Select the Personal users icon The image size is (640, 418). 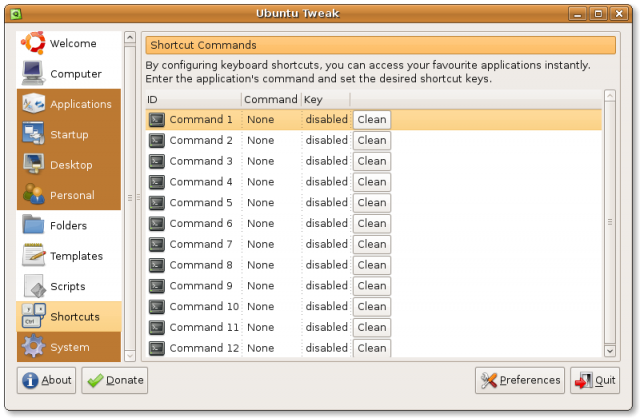33,194
